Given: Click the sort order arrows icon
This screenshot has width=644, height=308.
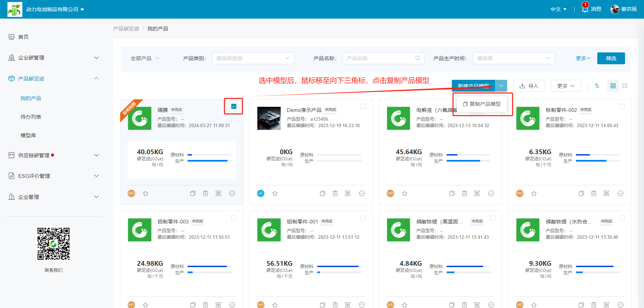Looking at the screenshot, I should tap(597, 86).
